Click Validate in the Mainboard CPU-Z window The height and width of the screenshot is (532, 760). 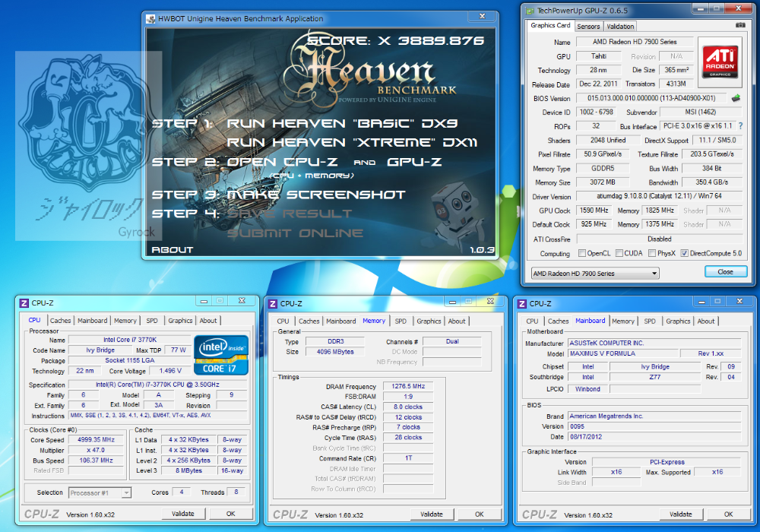681,514
